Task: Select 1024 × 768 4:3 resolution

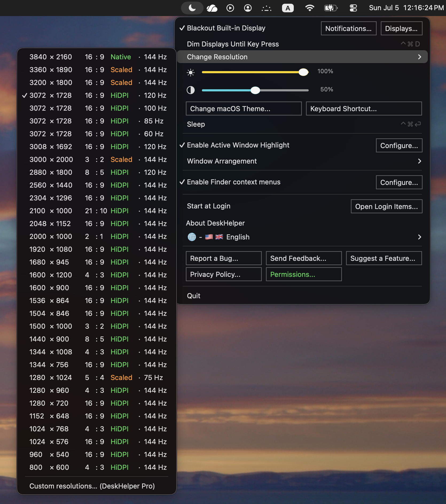Action: point(97,429)
